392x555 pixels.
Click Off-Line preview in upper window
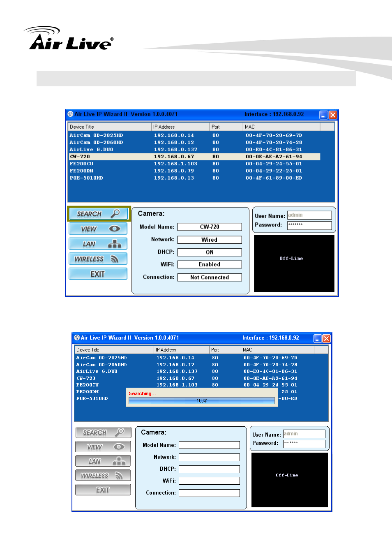tap(294, 264)
